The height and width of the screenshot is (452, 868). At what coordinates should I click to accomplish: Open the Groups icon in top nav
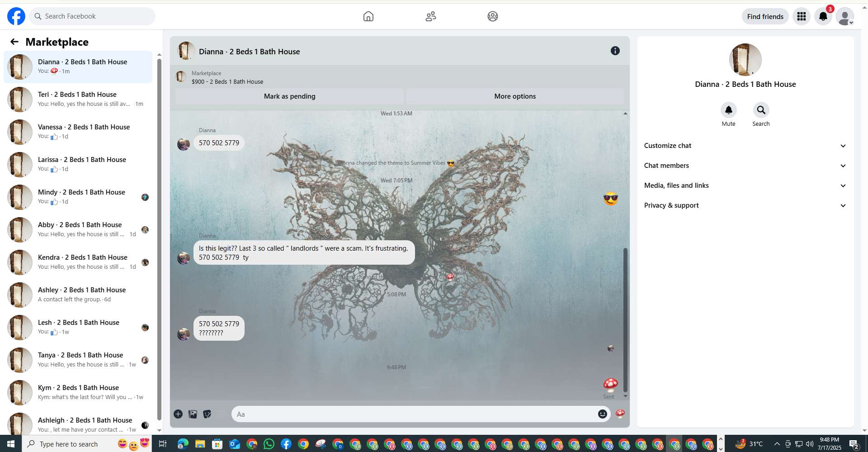click(493, 16)
